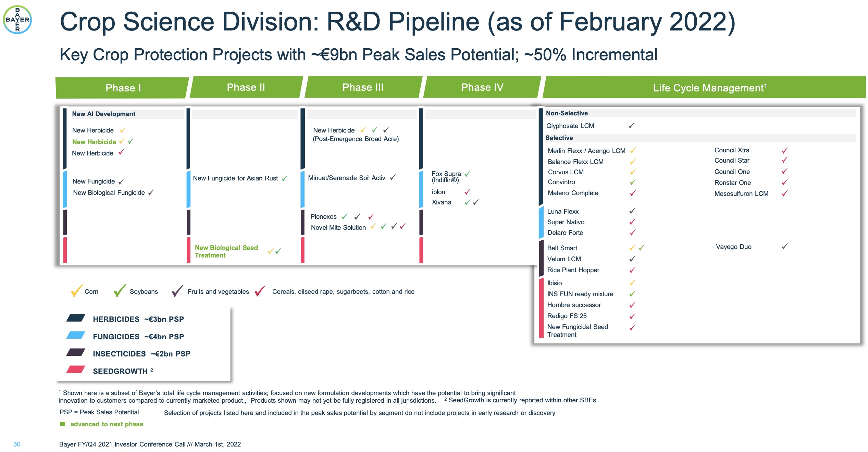Screen dimensions: 868x452
Task: Click the green highlighted New Herbicide text
Action: click(x=94, y=142)
